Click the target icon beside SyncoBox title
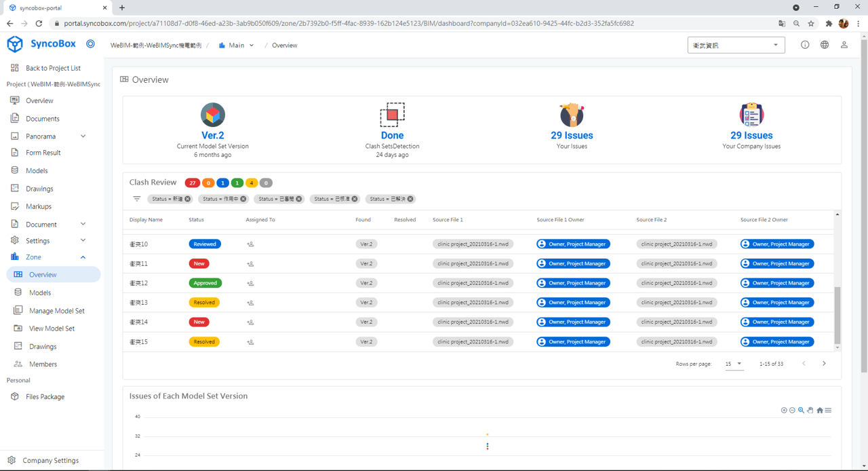The image size is (868, 471). tap(90, 44)
